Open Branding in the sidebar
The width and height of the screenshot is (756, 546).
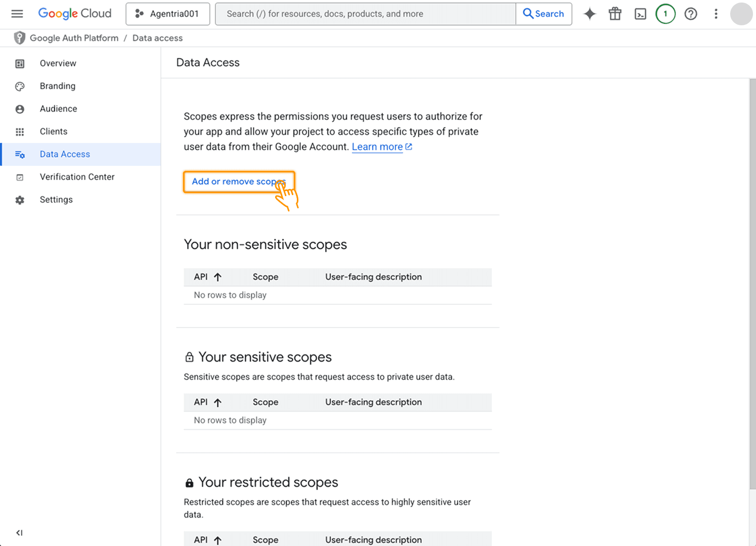click(x=80, y=86)
